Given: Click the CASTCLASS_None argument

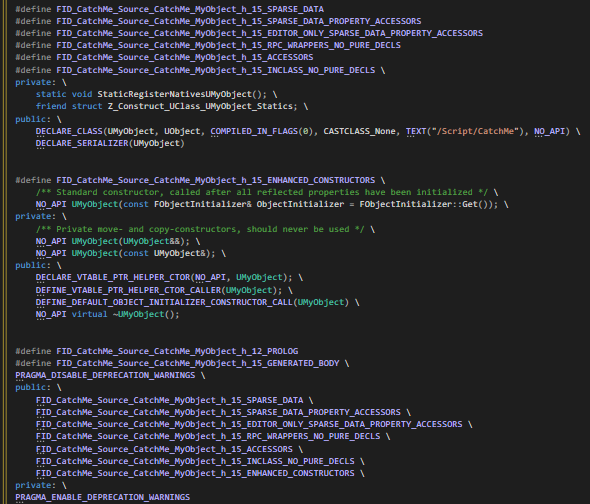Looking at the screenshot, I should pyautogui.click(x=359, y=131).
